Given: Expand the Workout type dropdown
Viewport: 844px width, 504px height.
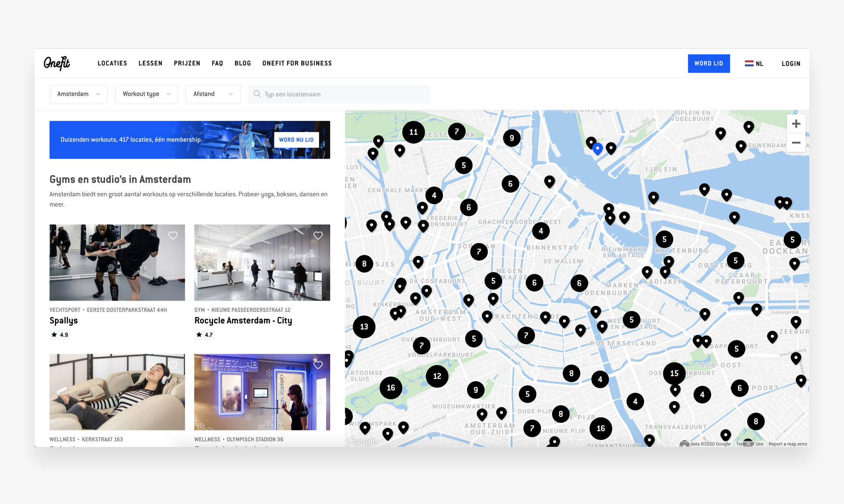Looking at the screenshot, I should coord(146,94).
